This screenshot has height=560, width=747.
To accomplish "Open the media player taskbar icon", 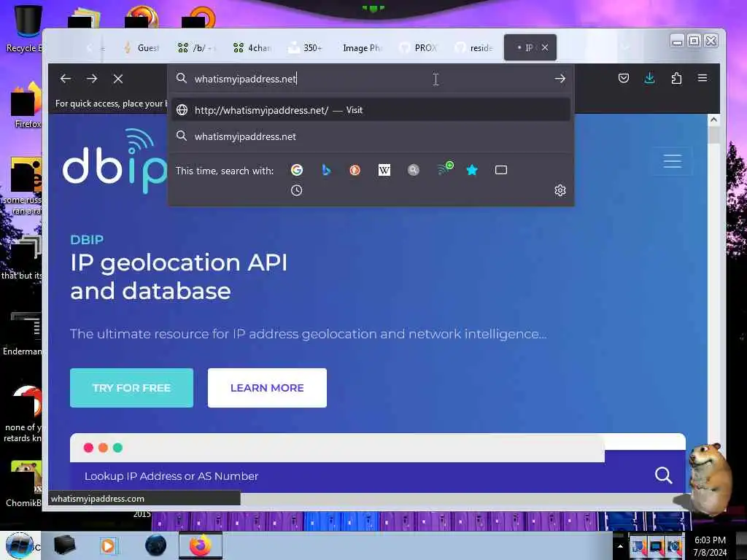I will [108, 545].
